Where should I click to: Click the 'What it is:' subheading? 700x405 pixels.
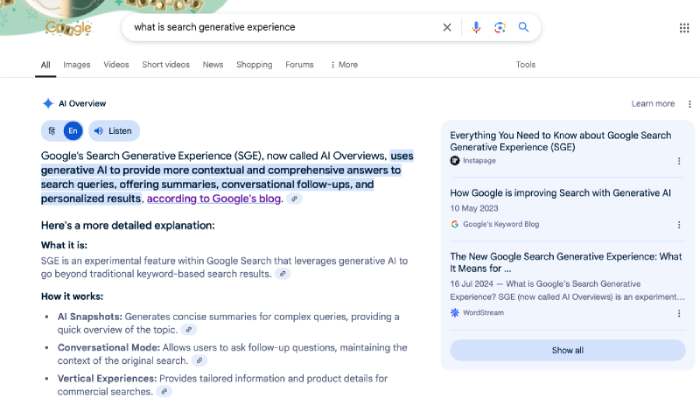click(x=64, y=245)
